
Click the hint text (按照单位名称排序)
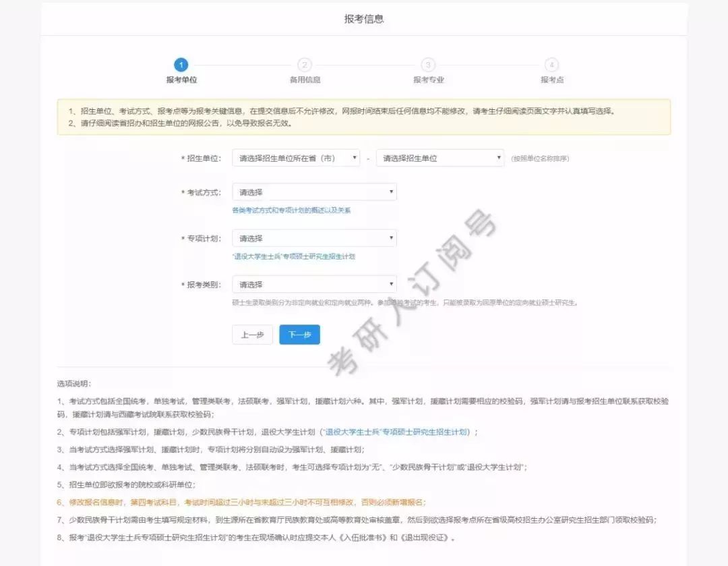pos(540,159)
